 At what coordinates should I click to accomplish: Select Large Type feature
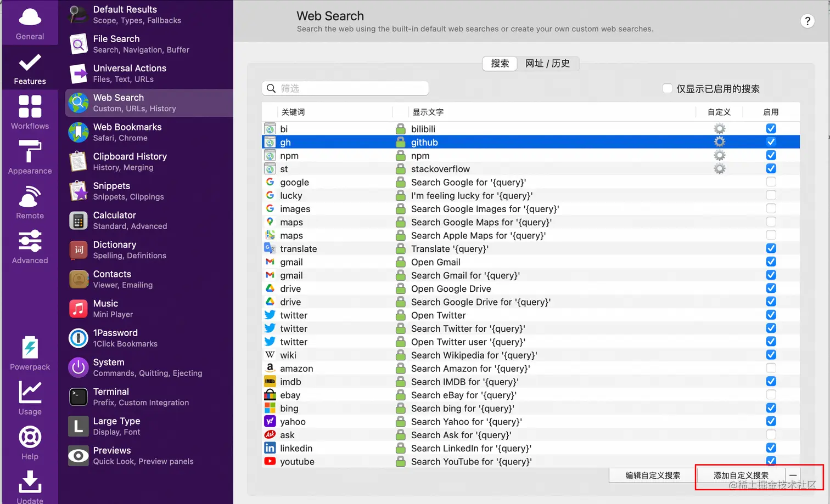[x=149, y=426]
